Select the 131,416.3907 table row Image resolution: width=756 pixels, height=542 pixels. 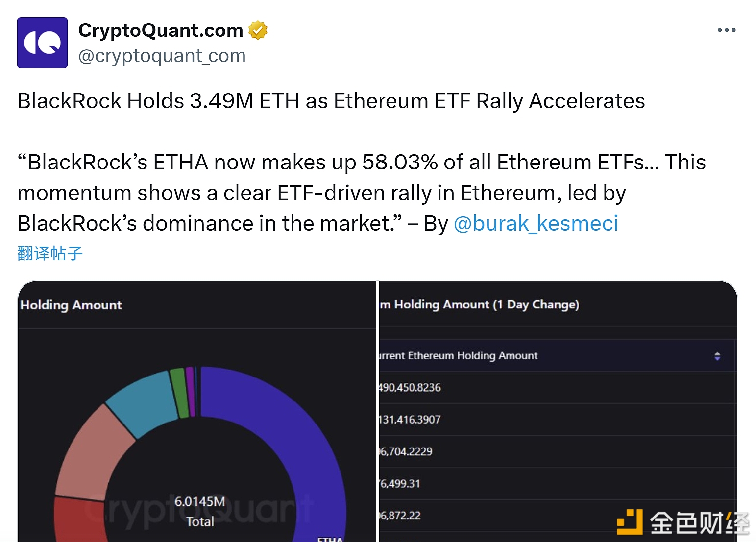pyautogui.click(x=557, y=420)
